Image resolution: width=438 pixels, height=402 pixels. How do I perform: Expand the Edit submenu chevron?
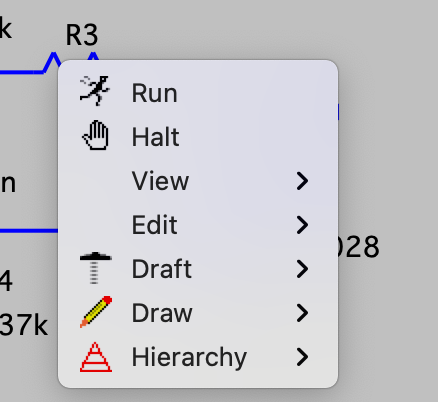(302, 225)
